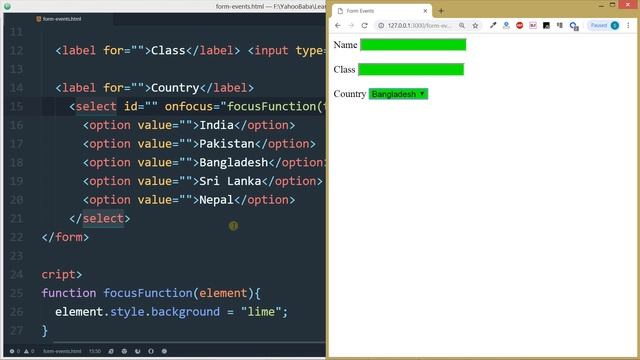
Task: Click the first round icon after 15:50
Action: 111,351
